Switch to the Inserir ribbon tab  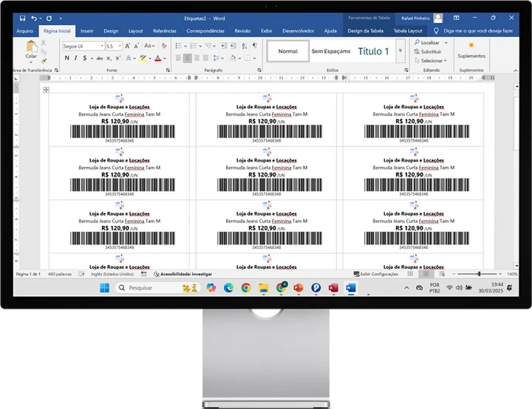86,31
